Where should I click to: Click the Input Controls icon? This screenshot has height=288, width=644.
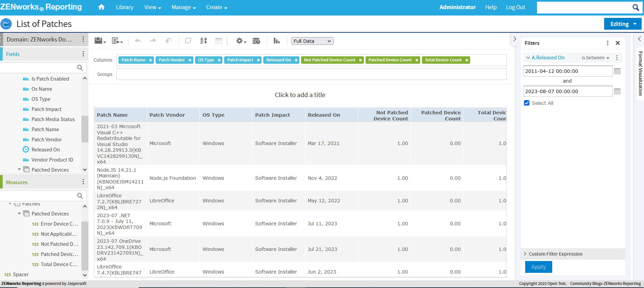pos(219,41)
